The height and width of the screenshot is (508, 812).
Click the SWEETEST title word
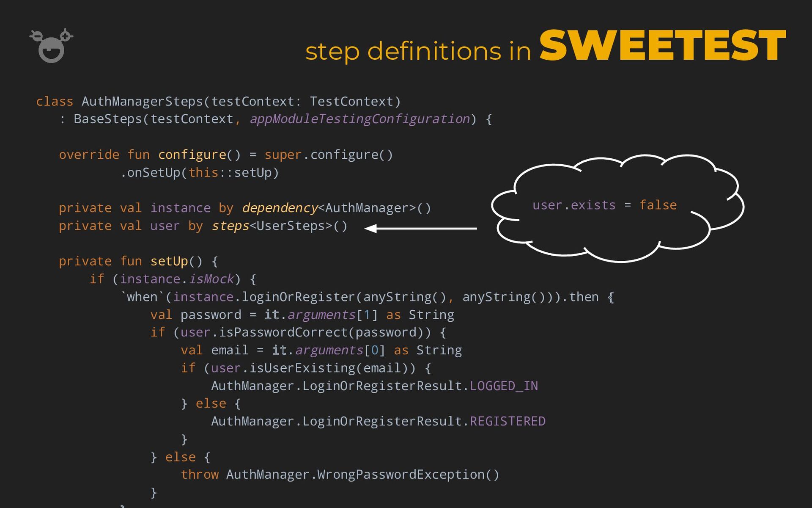[663, 45]
